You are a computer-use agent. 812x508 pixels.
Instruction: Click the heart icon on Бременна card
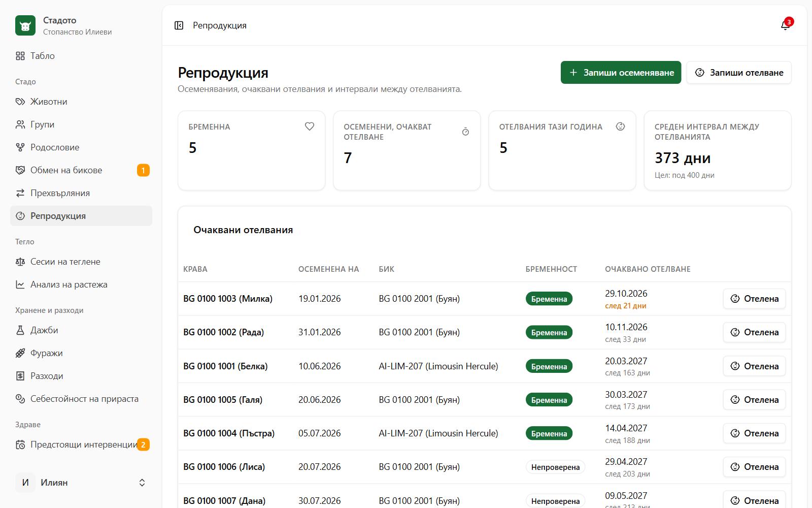point(310,126)
